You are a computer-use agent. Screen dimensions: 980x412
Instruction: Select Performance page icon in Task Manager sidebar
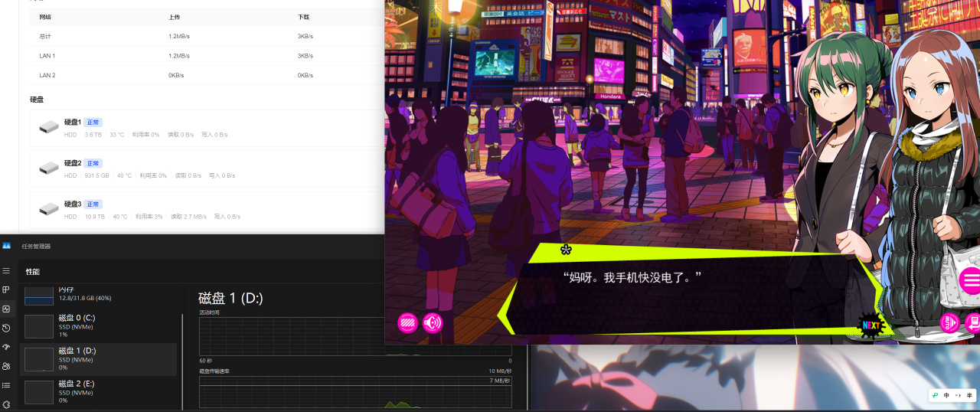pos(6,309)
